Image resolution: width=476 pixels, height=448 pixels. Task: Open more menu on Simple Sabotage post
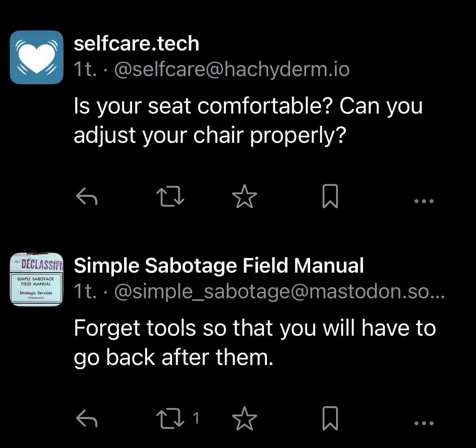point(424,423)
